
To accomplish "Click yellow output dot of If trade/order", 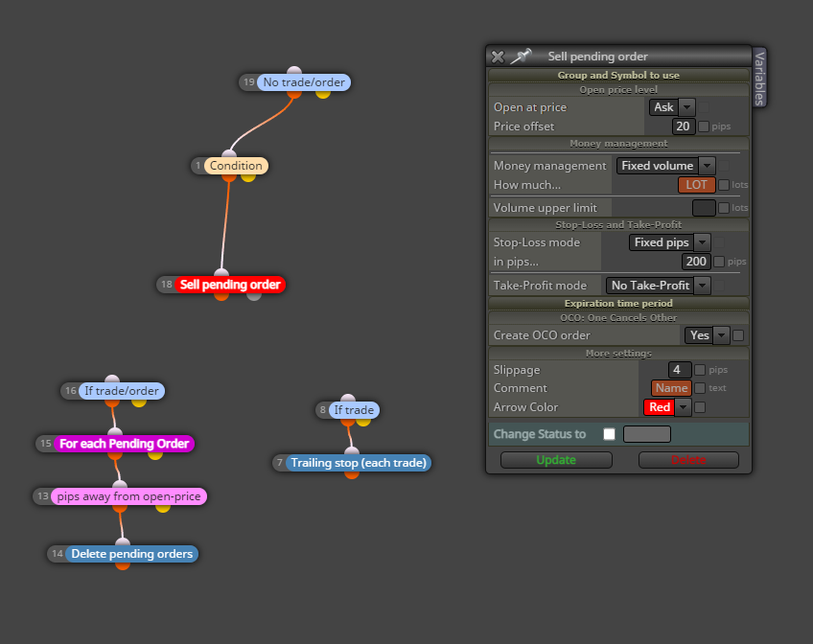I will [139, 402].
